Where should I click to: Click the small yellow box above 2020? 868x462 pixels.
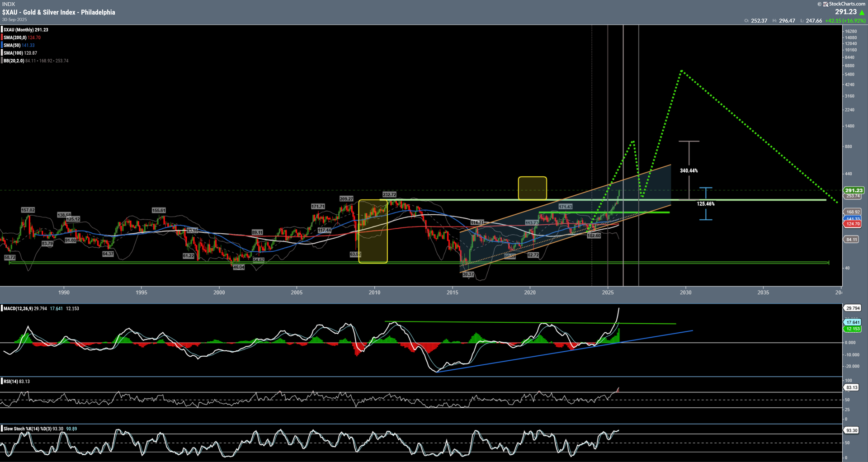(532, 189)
